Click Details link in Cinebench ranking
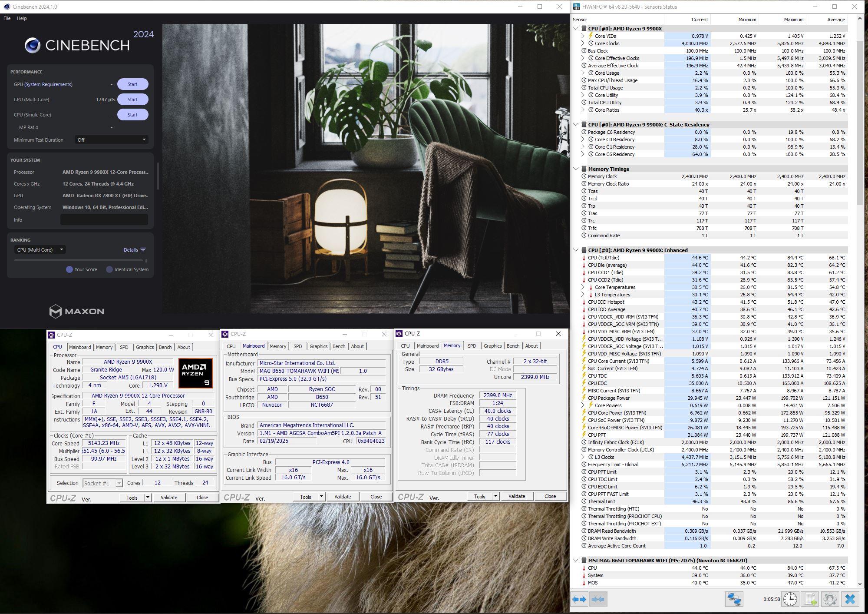 [x=131, y=250]
